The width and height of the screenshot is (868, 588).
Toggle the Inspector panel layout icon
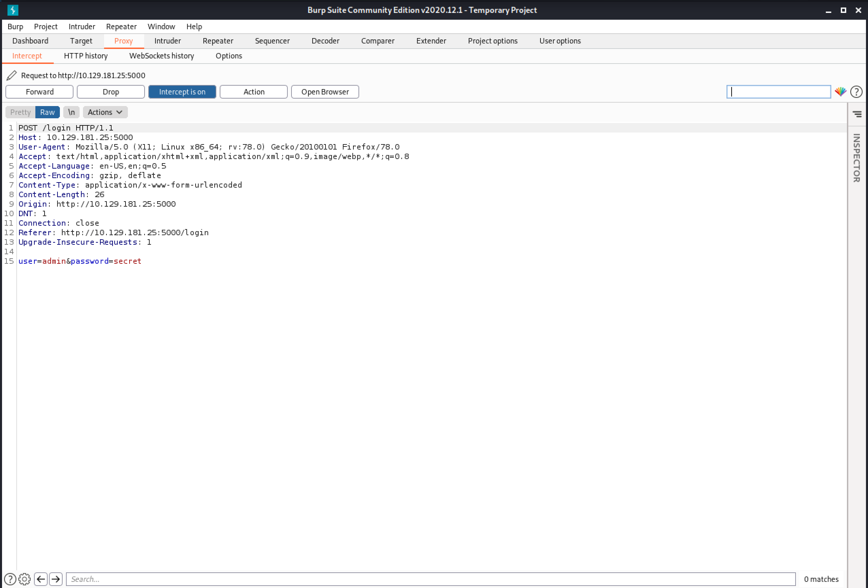[x=857, y=114]
